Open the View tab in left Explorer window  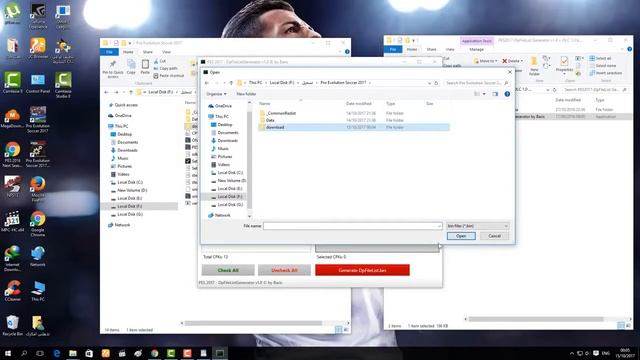[x=167, y=52]
